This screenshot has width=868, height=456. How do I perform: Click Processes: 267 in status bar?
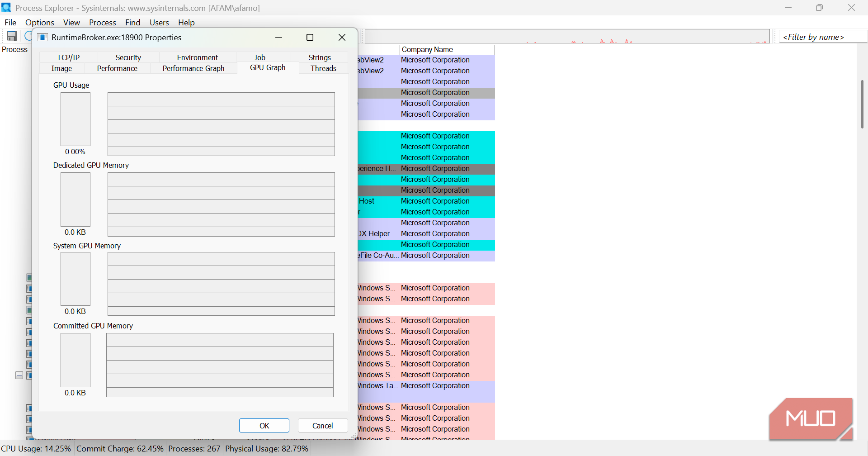pos(194,449)
